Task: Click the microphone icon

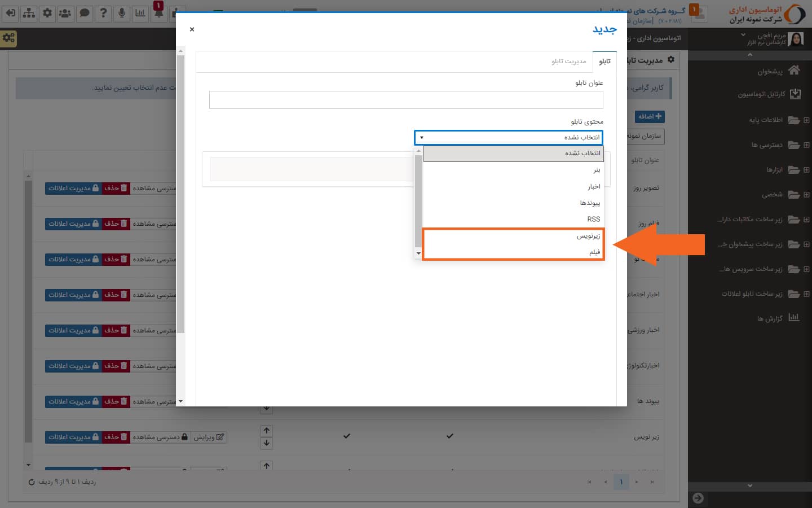Action: click(122, 13)
